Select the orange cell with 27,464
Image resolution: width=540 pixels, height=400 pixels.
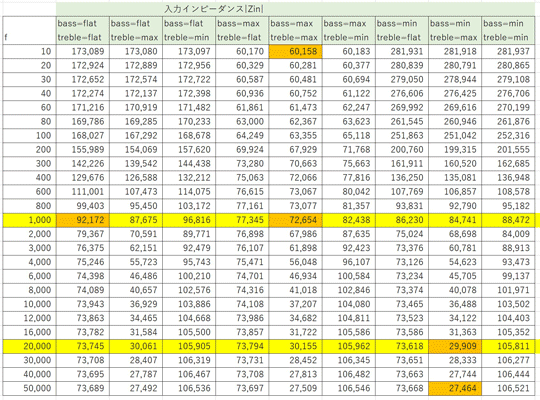click(x=455, y=388)
